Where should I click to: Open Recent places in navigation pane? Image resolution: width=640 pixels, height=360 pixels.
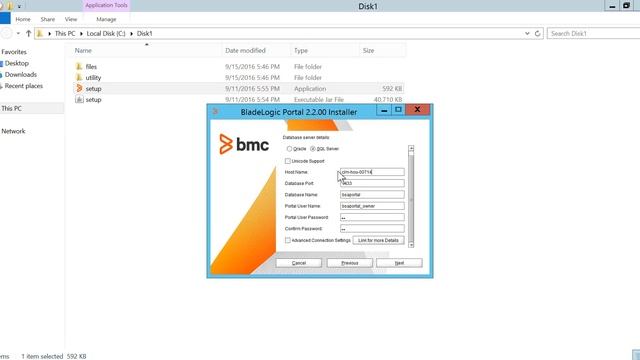(x=24, y=86)
